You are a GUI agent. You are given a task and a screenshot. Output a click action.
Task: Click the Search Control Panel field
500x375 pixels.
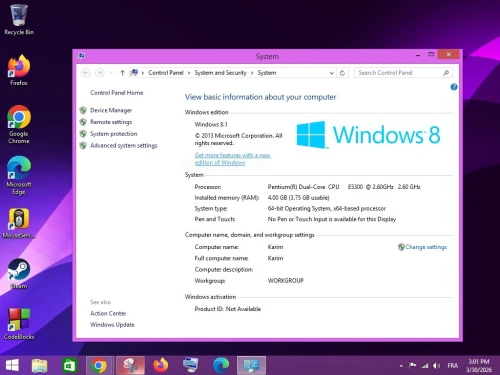pyautogui.click(x=399, y=73)
